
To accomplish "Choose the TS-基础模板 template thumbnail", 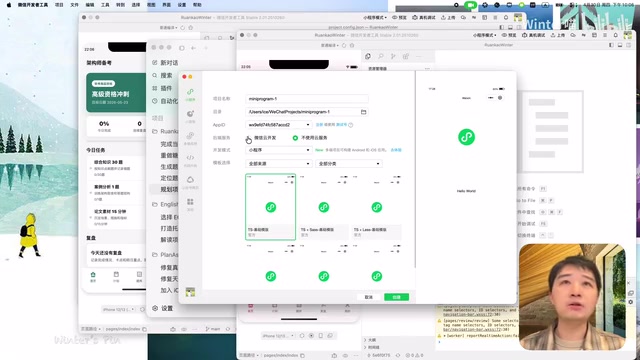I will (271, 207).
